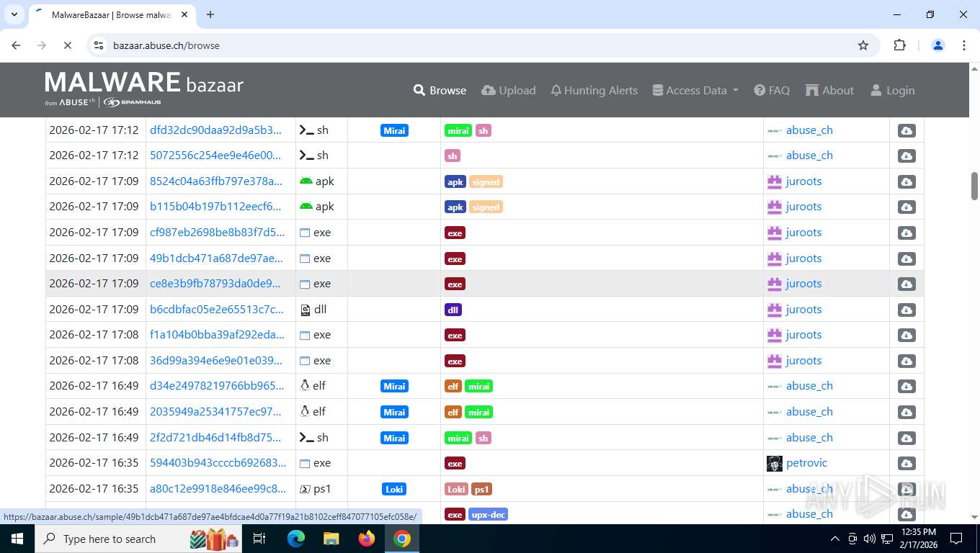This screenshot has height=553, width=980.
Task: Open Microsoft Edge from the taskbar
Action: coord(296,539)
